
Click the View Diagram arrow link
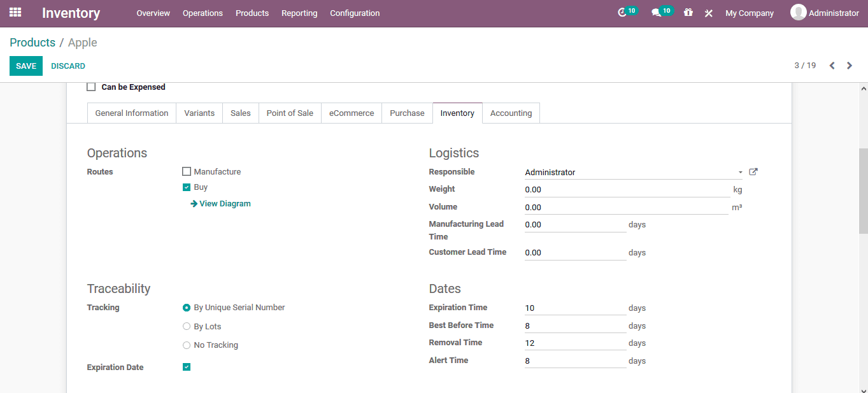[220, 203]
